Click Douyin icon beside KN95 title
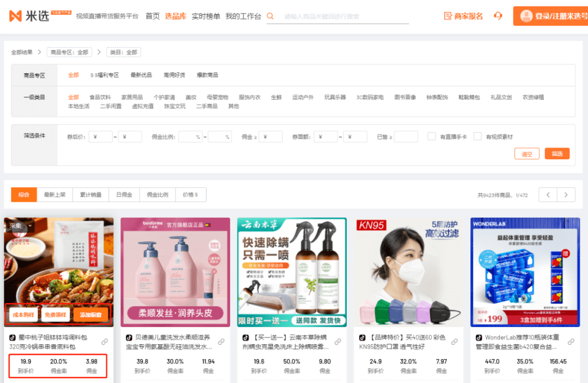 [362, 338]
